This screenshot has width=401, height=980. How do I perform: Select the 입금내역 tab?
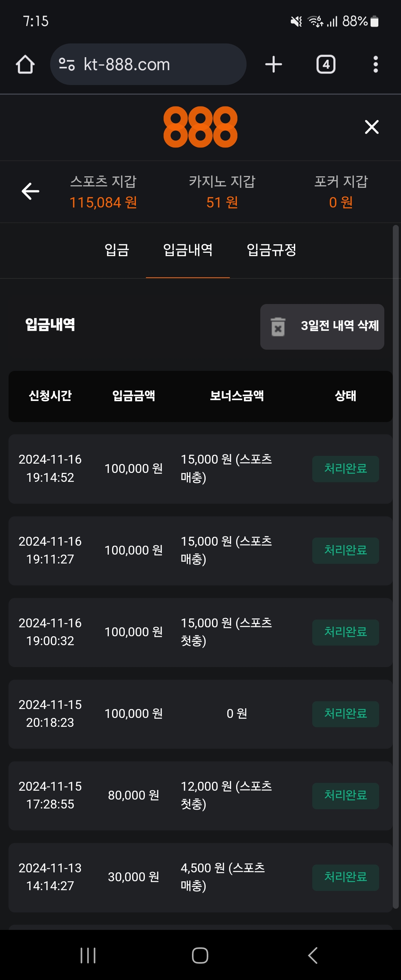pos(188,250)
